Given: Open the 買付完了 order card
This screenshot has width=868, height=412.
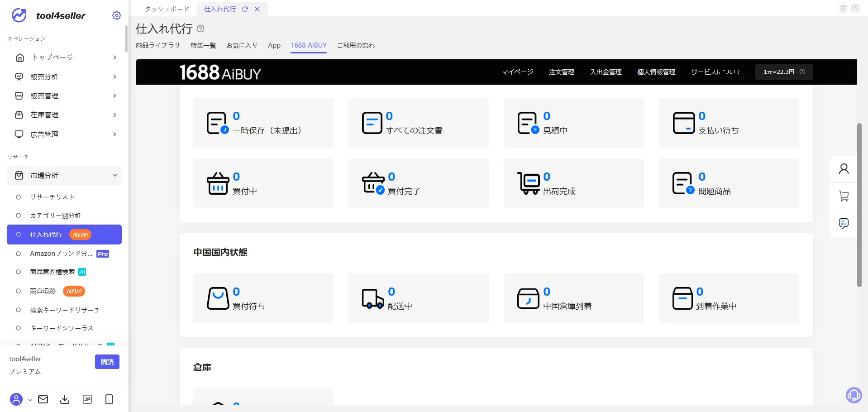Looking at the screenshot, I should [419, 183].
